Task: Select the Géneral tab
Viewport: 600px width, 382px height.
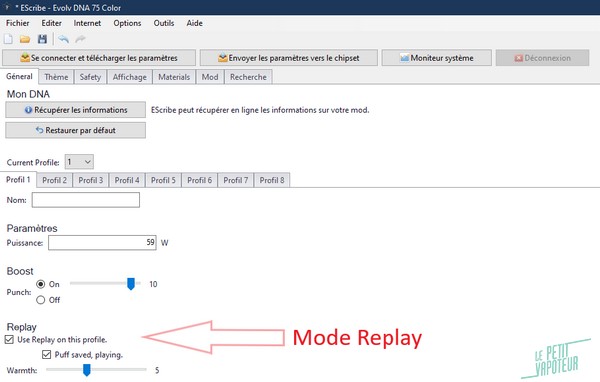Action: 19,76
